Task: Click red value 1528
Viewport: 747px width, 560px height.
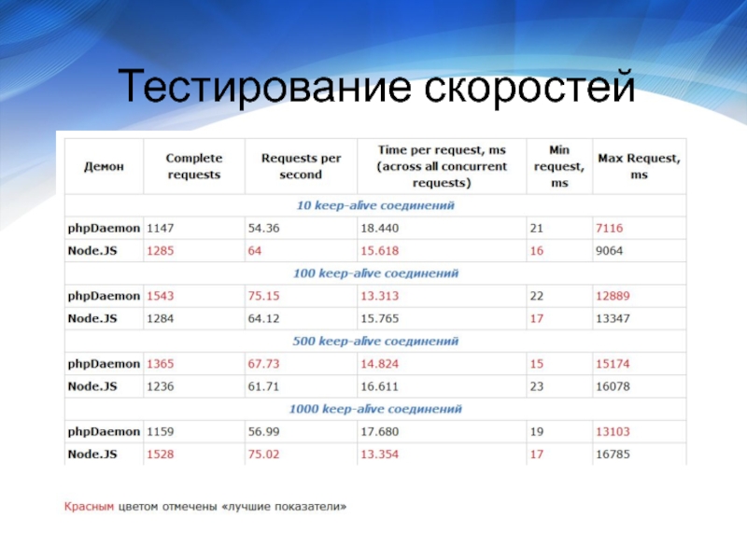Action: coord(160,455)
